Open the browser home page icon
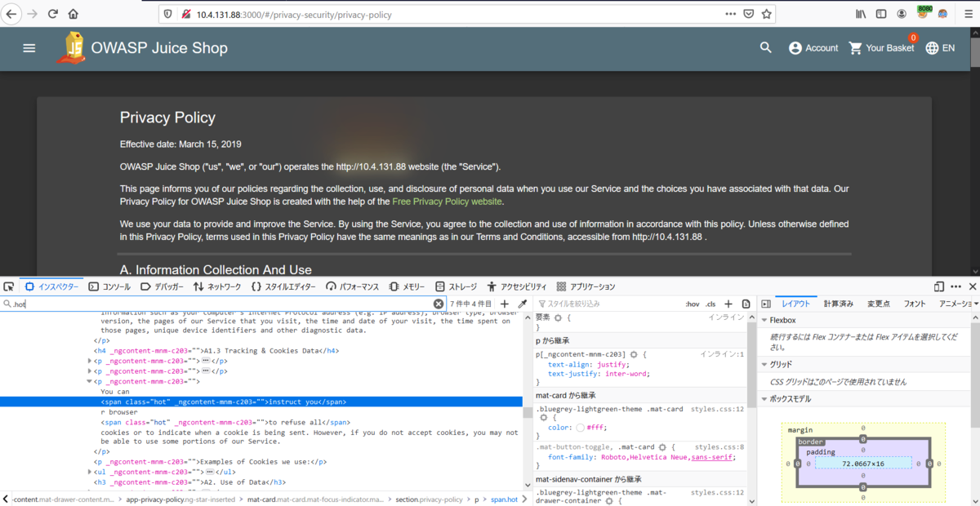980x506 pixels. [73, 14]
